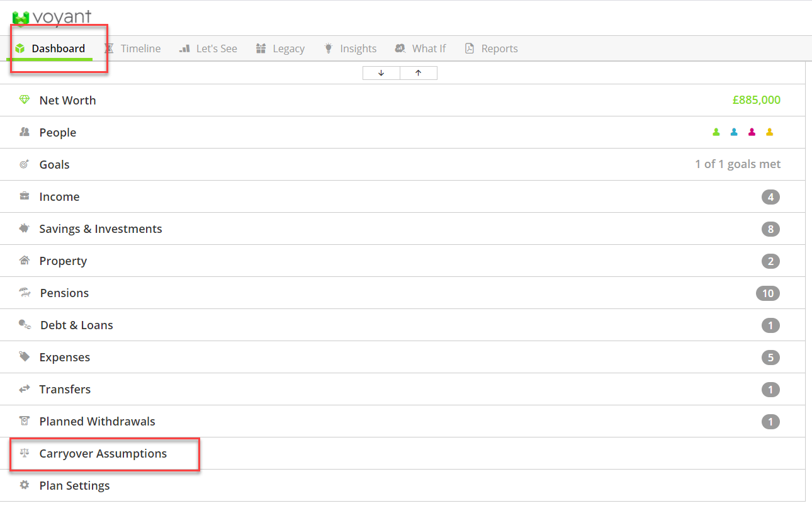This screenshot has height=513, width=812.
Task: Expand the Debt & Loans section
Action: pos(402,325)
